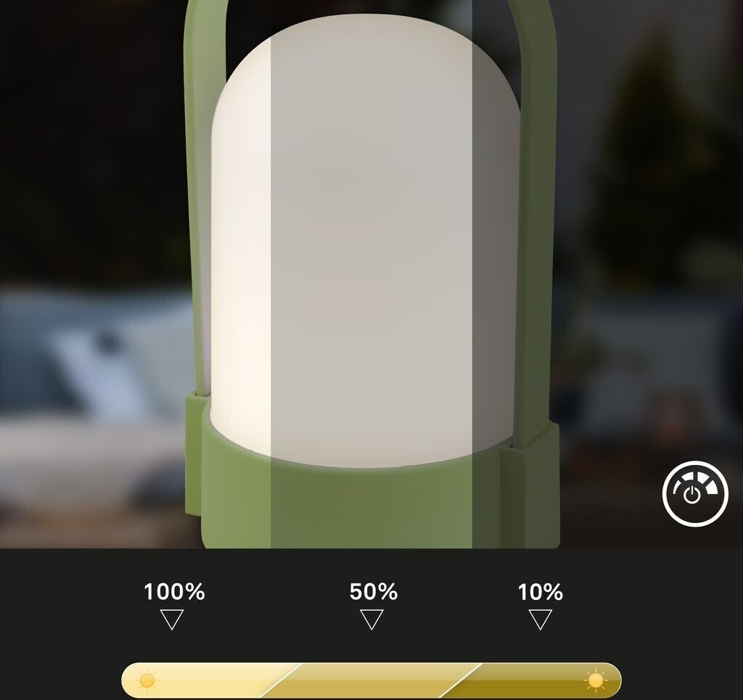743x700 pixels.
Task: Click the 10% brightness label
Action: pyautogui.click(x=540, y=591)
